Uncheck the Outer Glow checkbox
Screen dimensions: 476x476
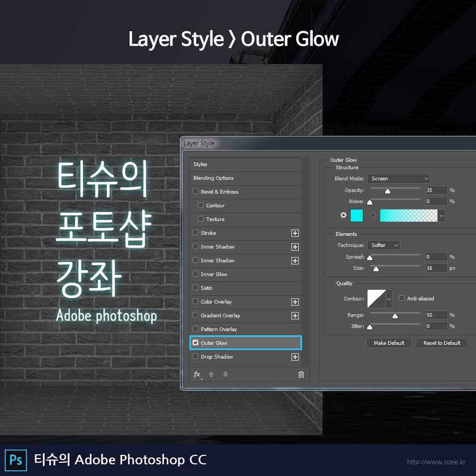(x=196, y=343)
